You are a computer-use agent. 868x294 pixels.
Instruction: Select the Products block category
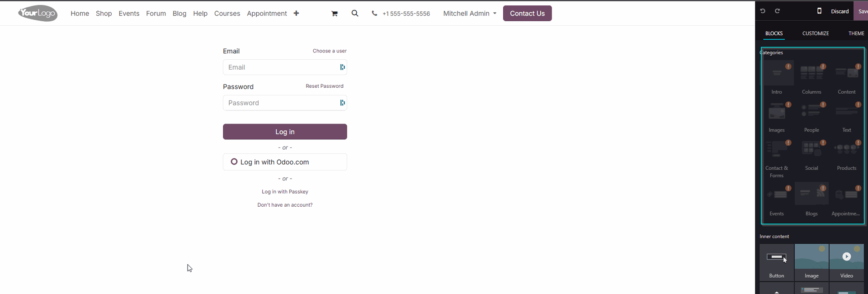[846, 154]
